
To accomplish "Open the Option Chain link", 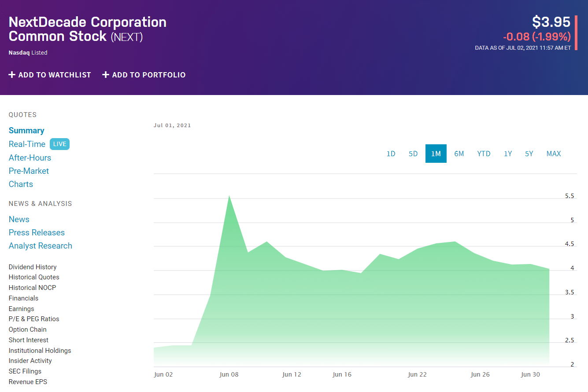I will coord(27,330).
